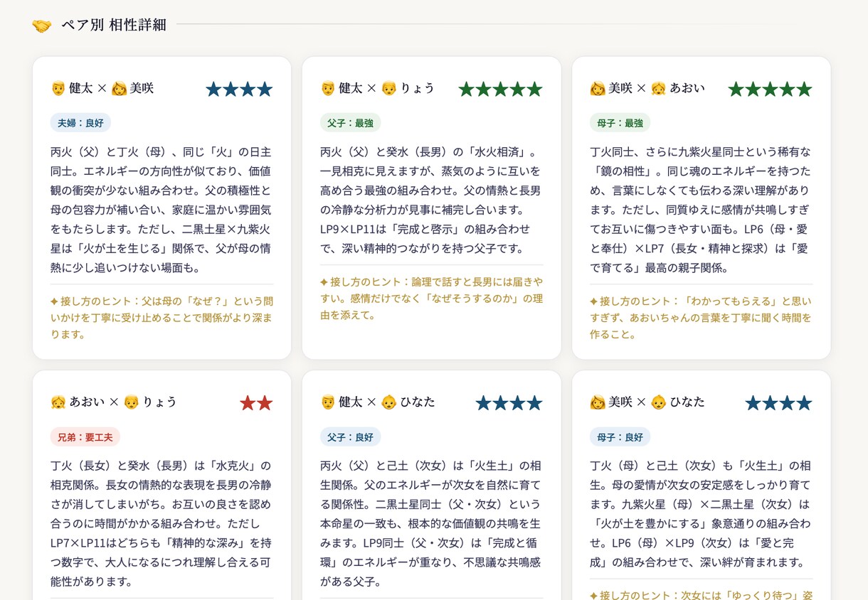Click the ひなた face emoji in 健太 × ひなた card
Screen dimensions: 868x600
click(x=388, y=402)
